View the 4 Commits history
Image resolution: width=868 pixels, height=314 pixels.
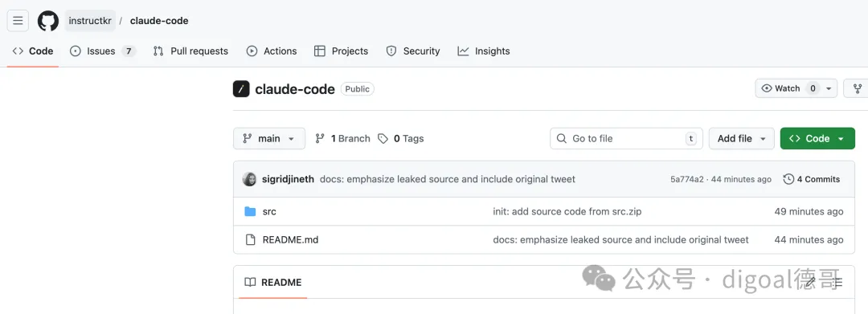click(x=812, y=179)
